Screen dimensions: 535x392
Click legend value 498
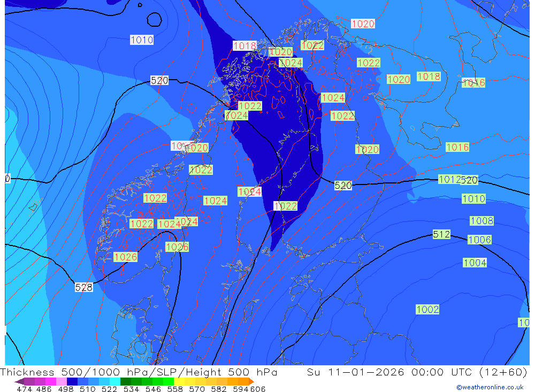[x=66, y=389]
